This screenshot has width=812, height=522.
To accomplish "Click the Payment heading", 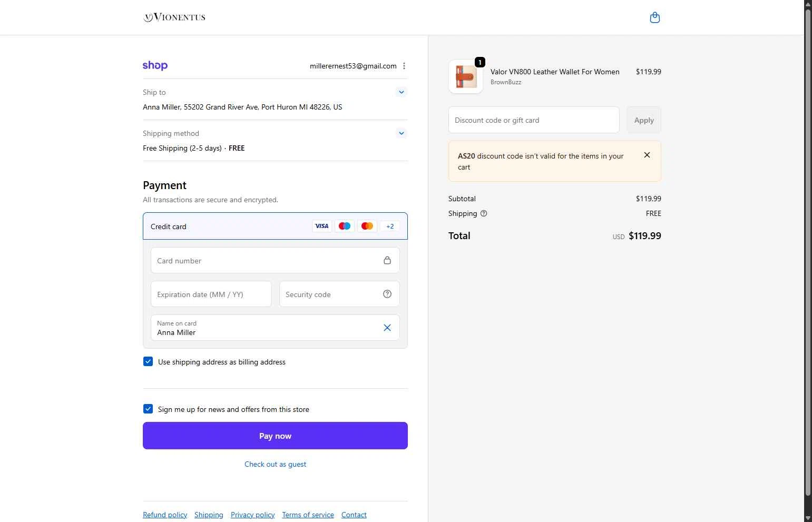I will tap(164, 185).
